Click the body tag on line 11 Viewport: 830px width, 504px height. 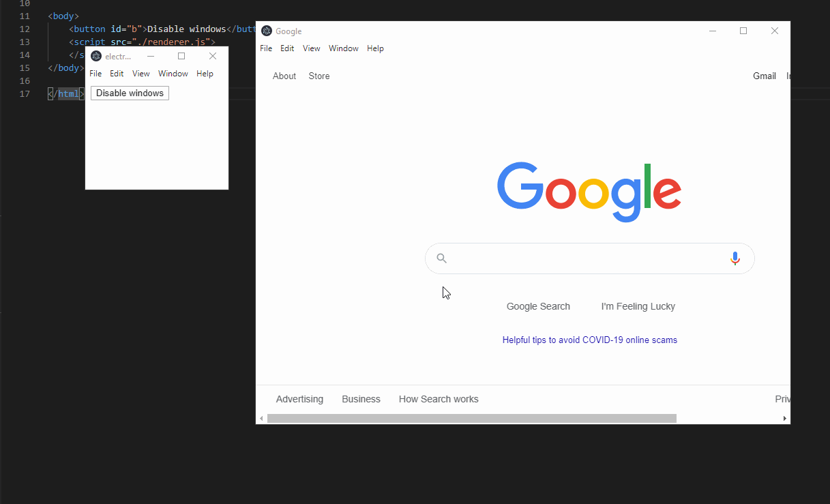[x=63, y=16]
